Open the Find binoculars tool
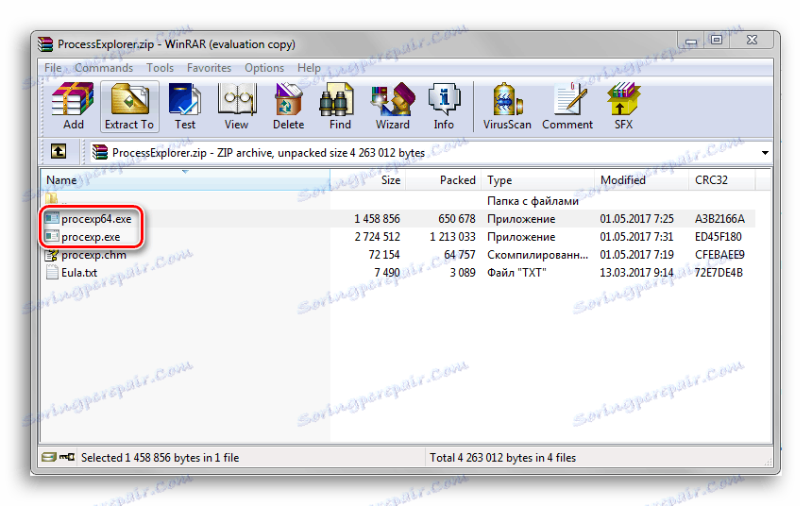 (x=340, y=106)
